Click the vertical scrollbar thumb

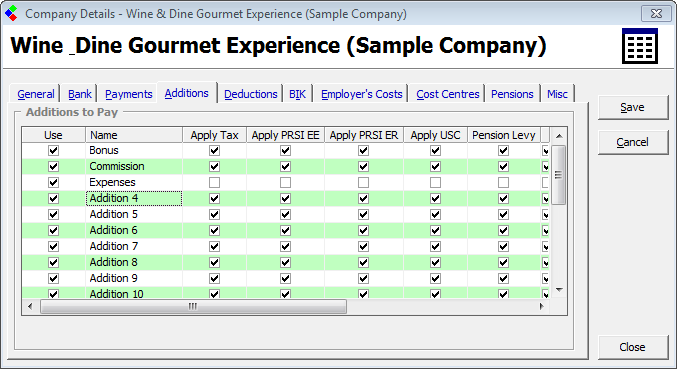(559, 175)
